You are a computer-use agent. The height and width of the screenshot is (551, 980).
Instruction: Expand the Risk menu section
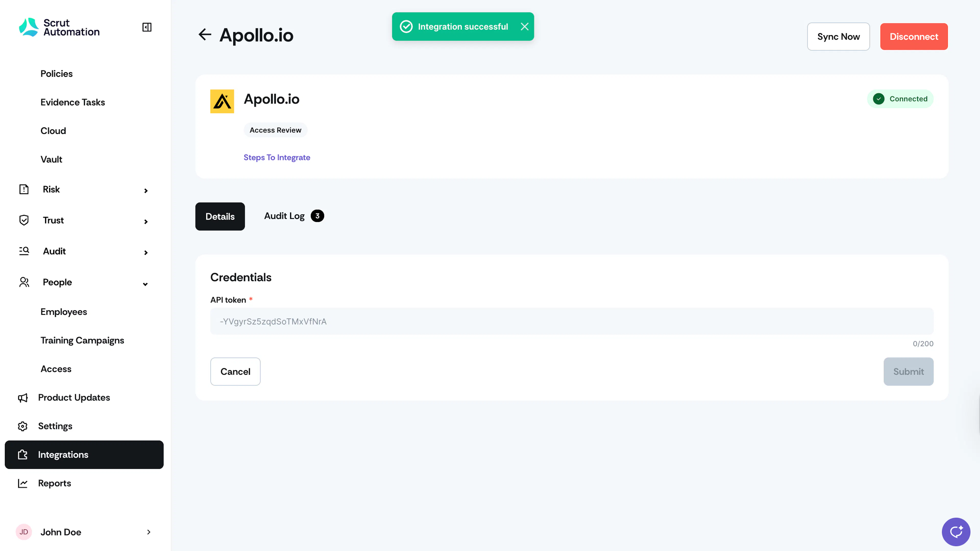84,189
